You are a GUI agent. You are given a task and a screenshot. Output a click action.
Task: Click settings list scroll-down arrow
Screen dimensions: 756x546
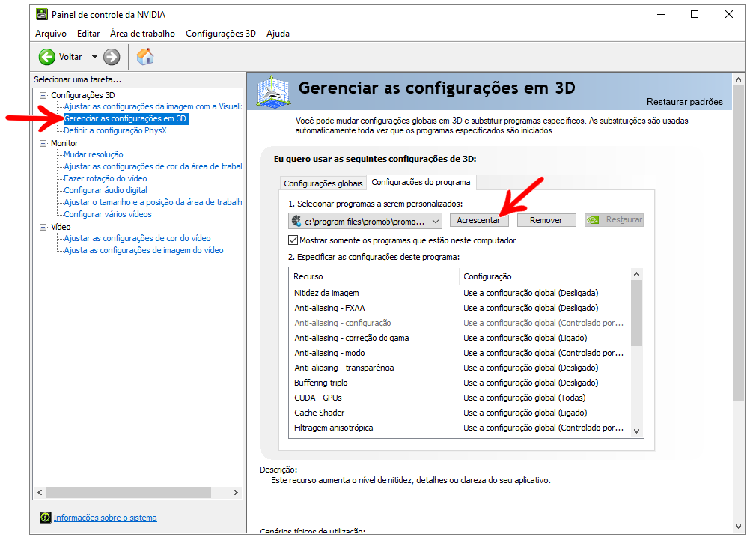pyautogui.click(x=636, y=431)
